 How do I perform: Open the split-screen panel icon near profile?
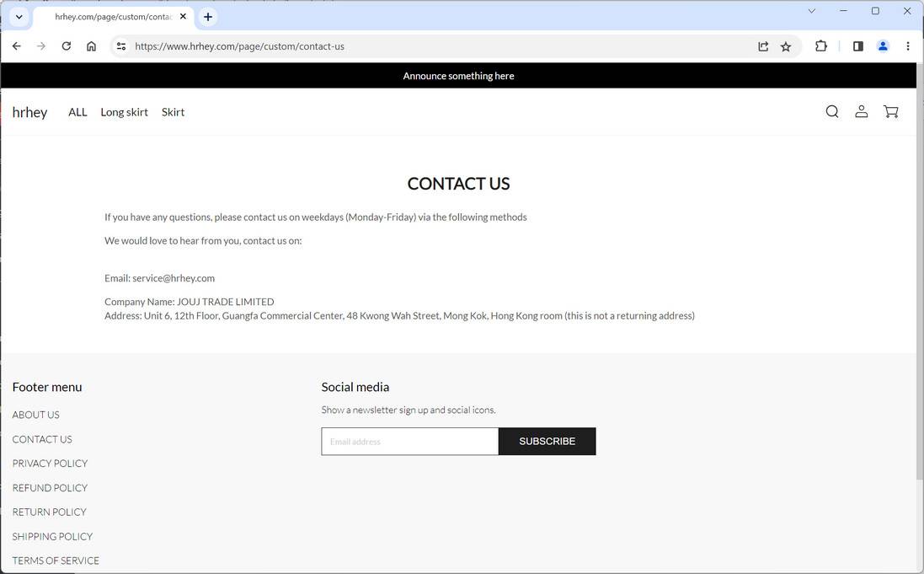tap(857, 46)
